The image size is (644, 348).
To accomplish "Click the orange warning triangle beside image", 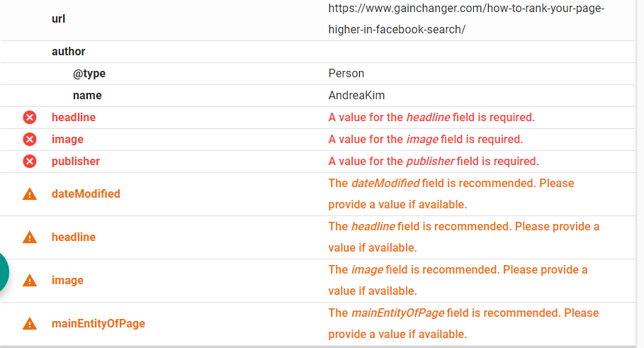I will tap(30, 281).
